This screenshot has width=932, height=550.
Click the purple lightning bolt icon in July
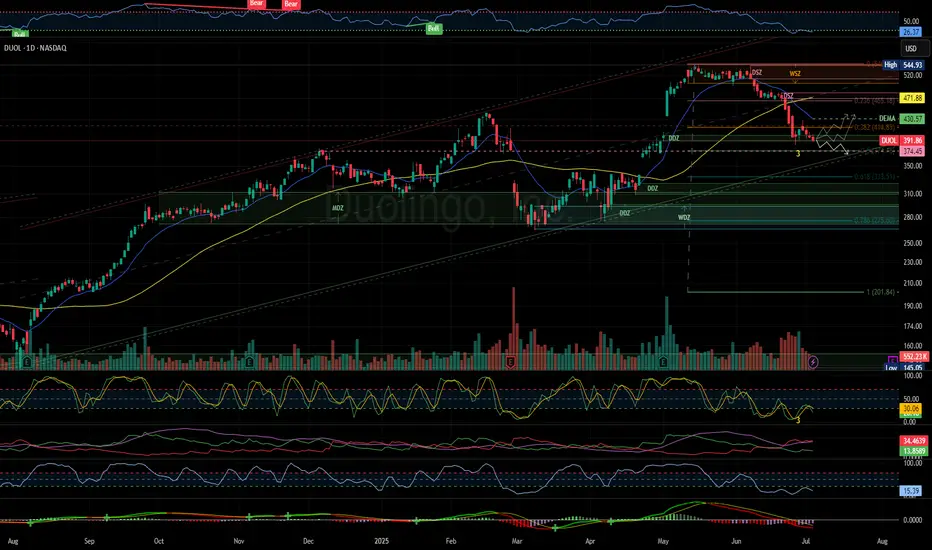click(813, 362)
